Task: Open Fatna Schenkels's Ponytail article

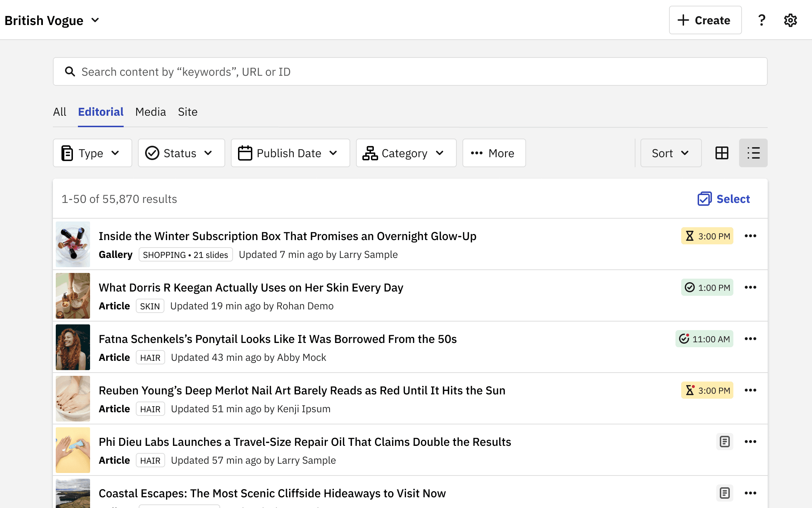Action: (x=278, y=339)
